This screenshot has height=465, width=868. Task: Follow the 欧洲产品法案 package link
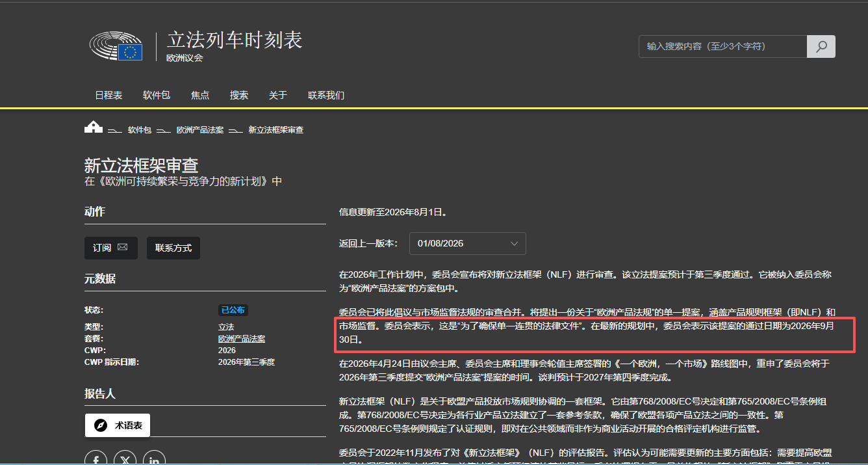[242, 339]
